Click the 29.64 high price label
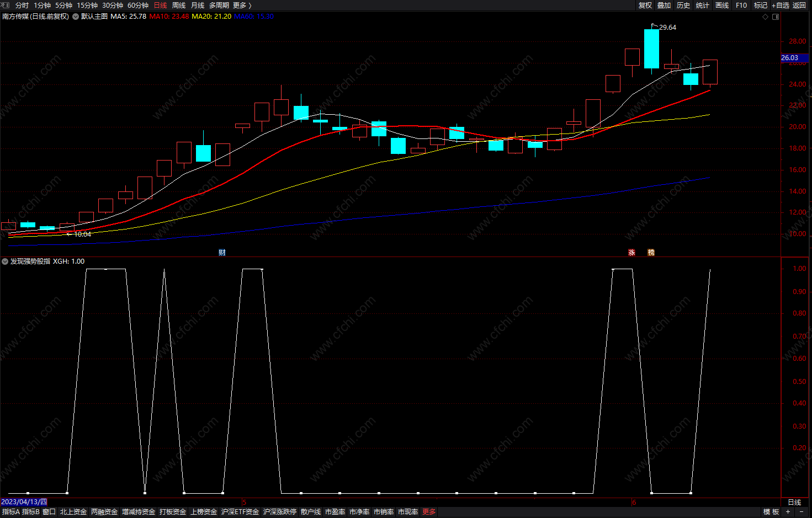 pos(667,27)
